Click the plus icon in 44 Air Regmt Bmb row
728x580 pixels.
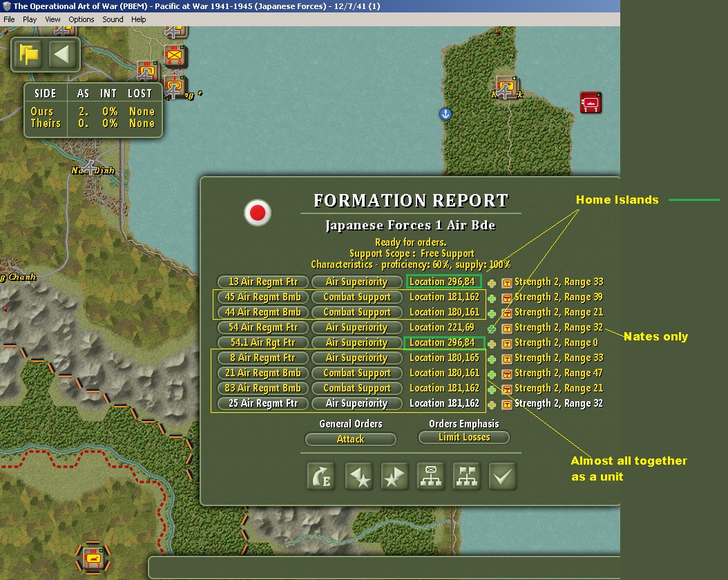tap(492, 313)
